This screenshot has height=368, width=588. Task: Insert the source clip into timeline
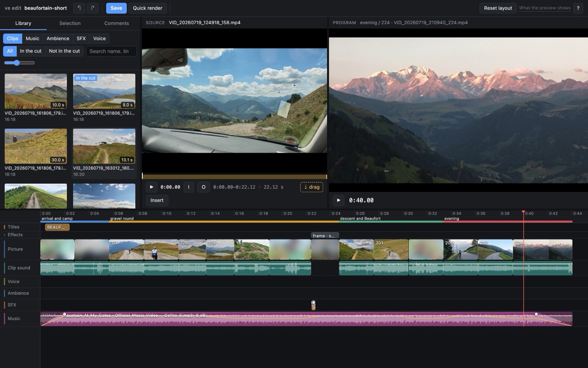(x=157, y=200)
